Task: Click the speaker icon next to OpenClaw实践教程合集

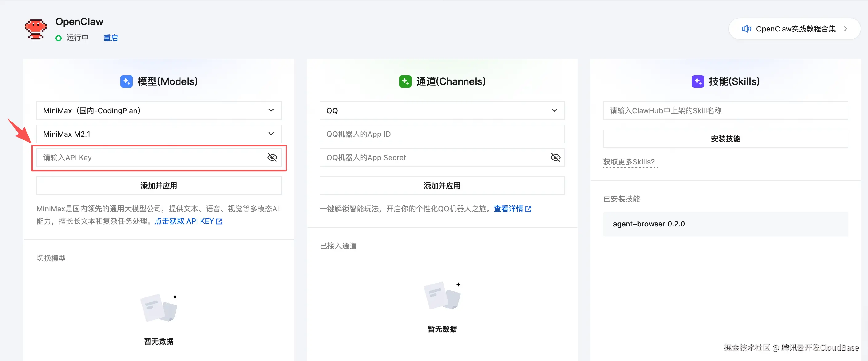Action: (747, 29)
